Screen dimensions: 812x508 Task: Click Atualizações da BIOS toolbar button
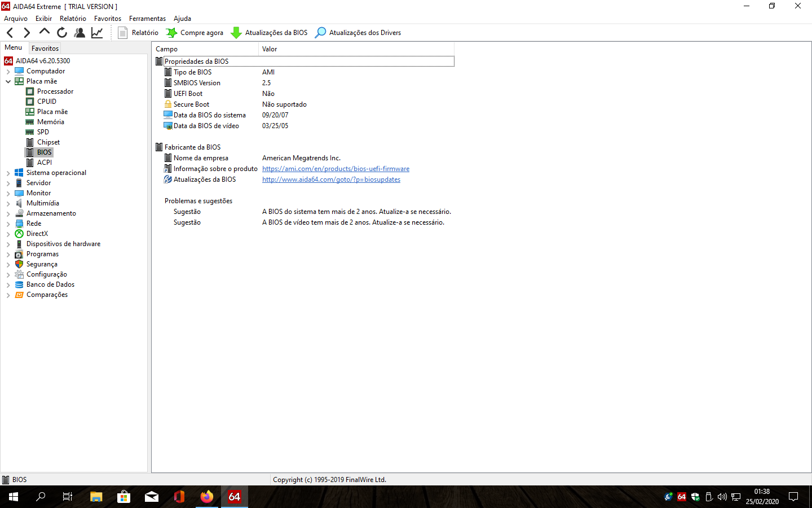point(270,33)
